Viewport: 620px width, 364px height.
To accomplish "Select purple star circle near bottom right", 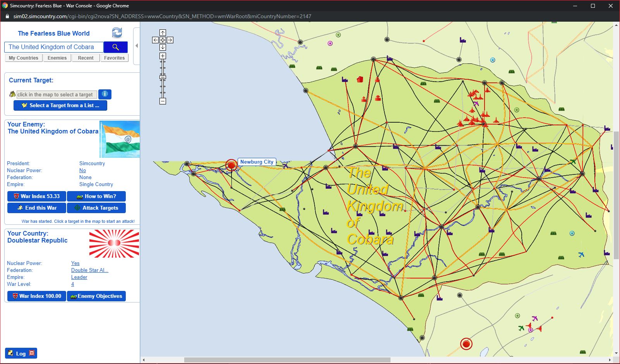I will click(531, 330).
